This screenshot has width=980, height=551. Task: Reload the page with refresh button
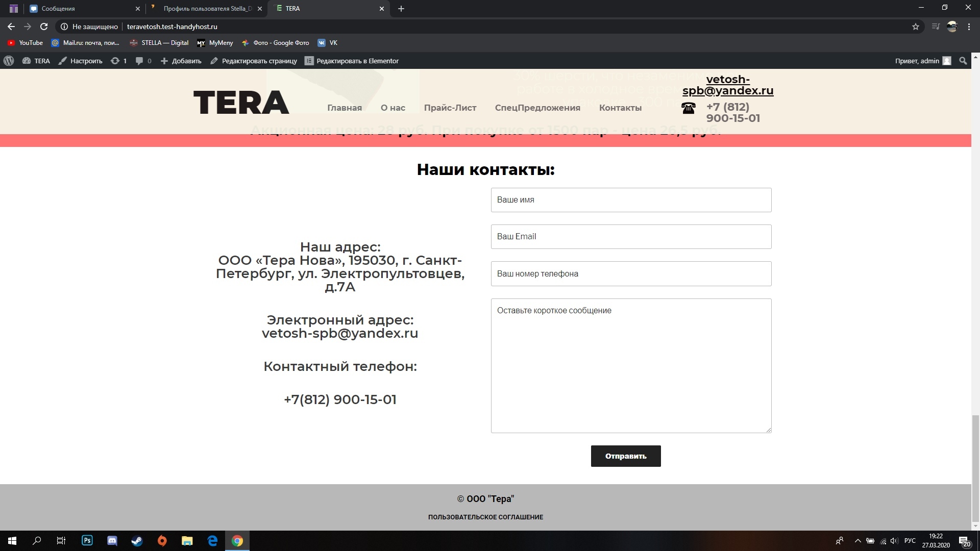click(44, 27)
